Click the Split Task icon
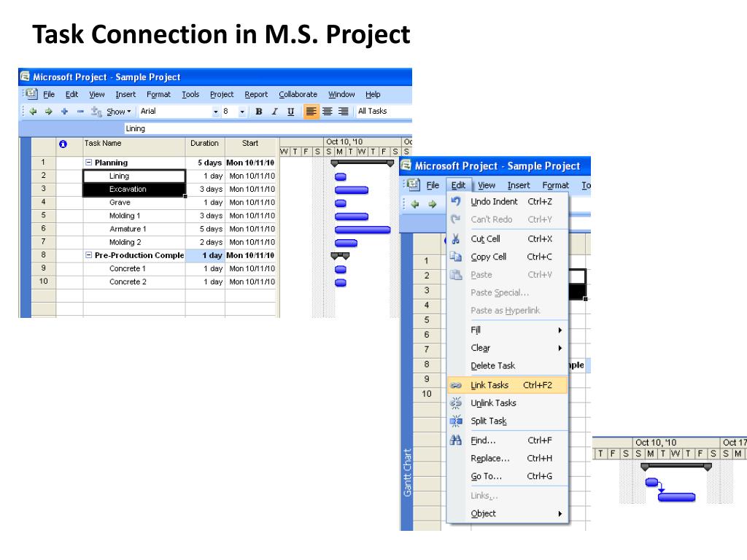This screenshot has width=747, height=560. tap(456, 421)
